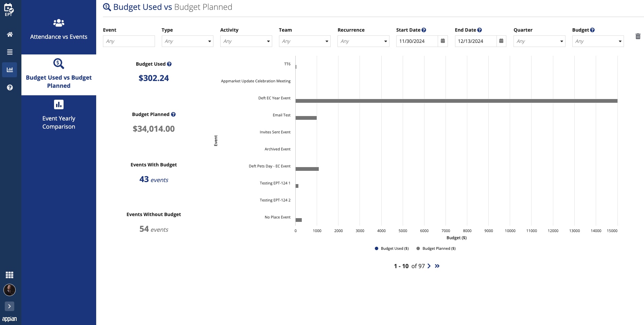This screenshot has width=644, height=325.
Task: Open the hamburger list icon in sidebar
Action: (x=10, y=52)
